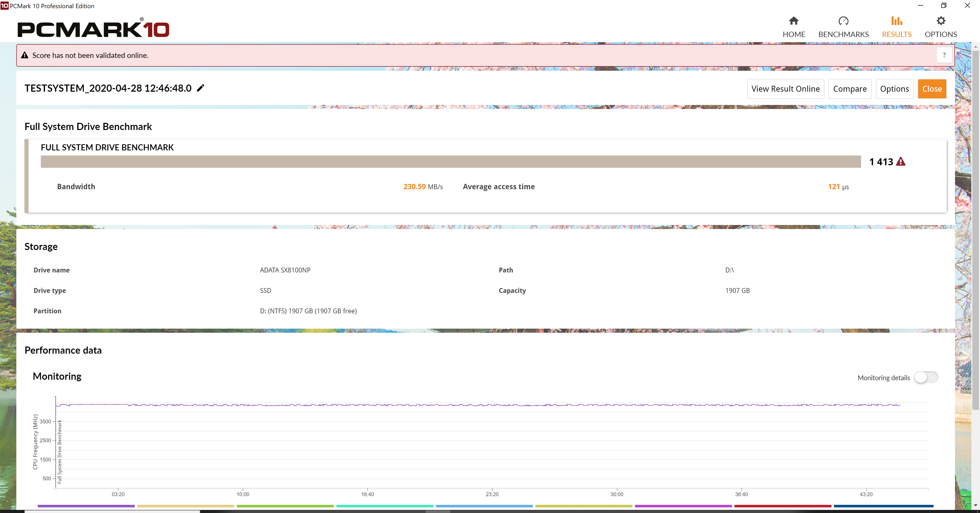Image resolution: width=980 pixels, height=513 pixels.
Task: Open the OPTIONS tab
Action: tap(940, 27)
